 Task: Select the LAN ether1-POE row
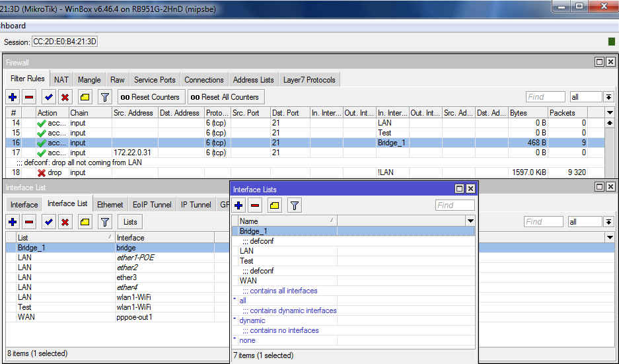coord(118,258)
